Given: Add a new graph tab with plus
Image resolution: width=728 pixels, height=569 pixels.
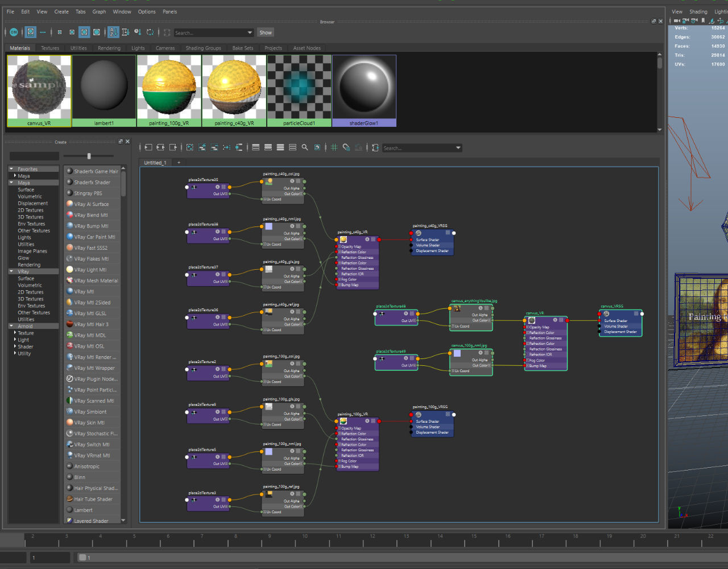Looking at the screenshot, I should point(179,163).
